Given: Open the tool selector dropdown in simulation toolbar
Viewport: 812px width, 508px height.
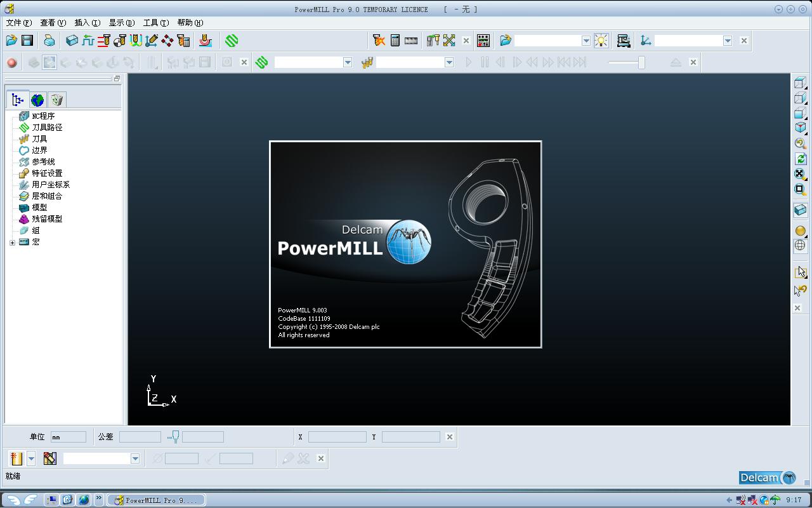Looking at the screenshot, I should tap(449, 62).
